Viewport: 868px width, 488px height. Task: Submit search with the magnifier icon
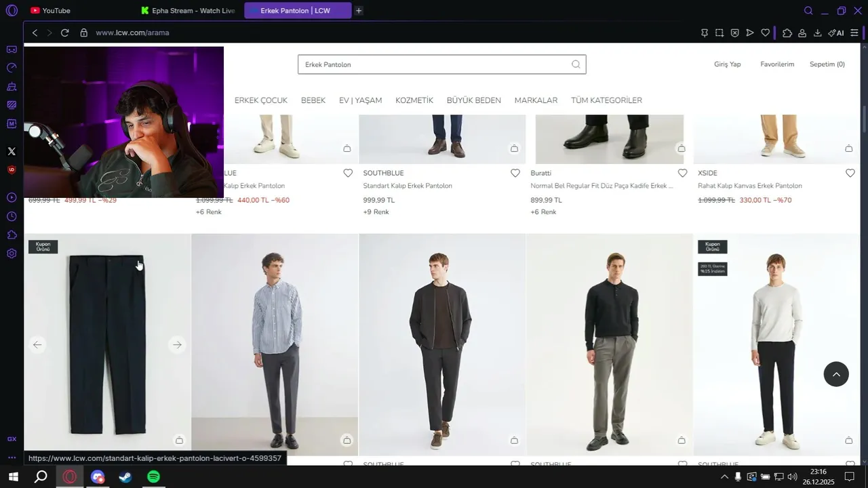click(576, 64)
